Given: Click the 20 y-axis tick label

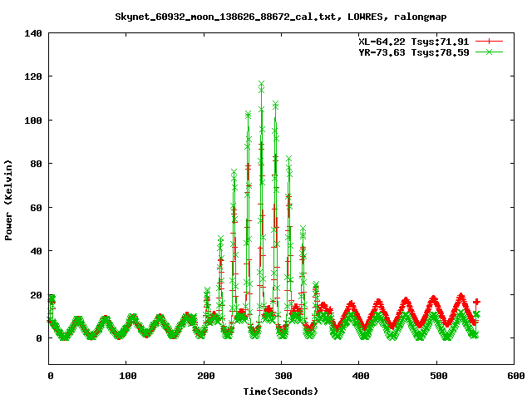Looking at the screenshot, I should (36, 295).
